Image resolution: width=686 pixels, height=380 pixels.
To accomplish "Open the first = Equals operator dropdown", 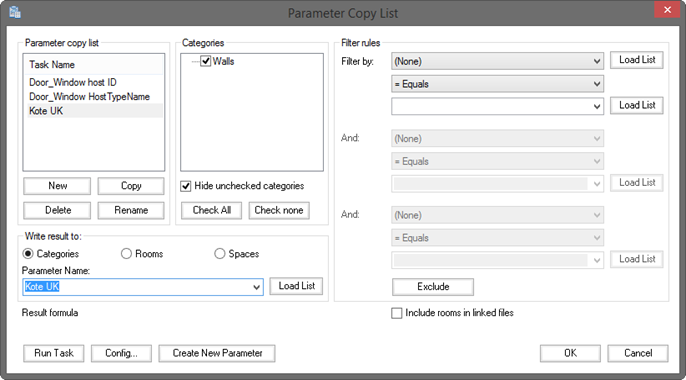I will click(x=497, y=84).
